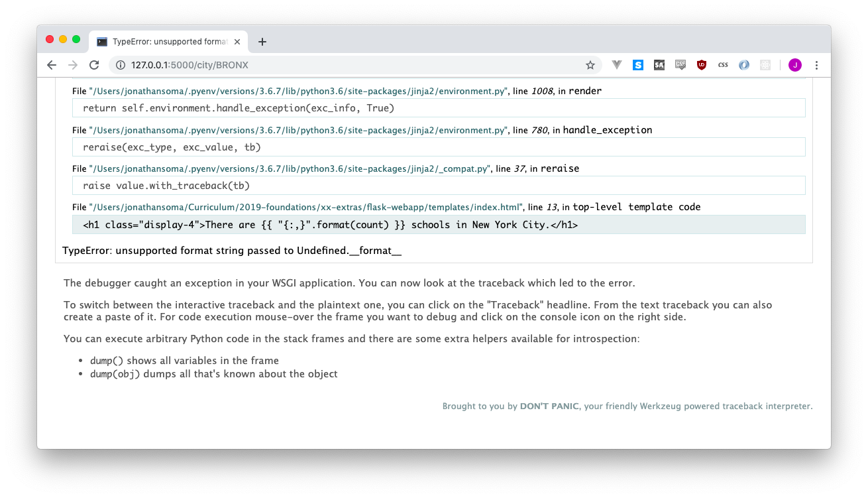Open the SA extension icon
The image size is (868, 498).
click(659, 65)
